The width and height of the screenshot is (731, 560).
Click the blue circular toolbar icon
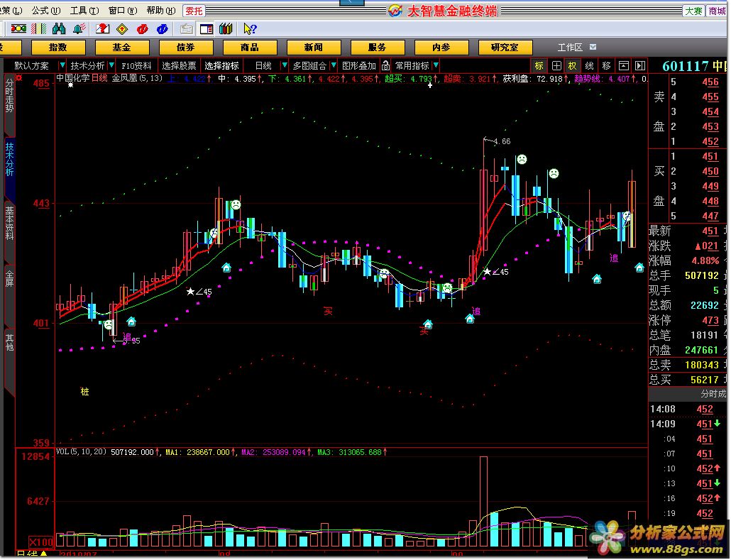coord(163,29)
